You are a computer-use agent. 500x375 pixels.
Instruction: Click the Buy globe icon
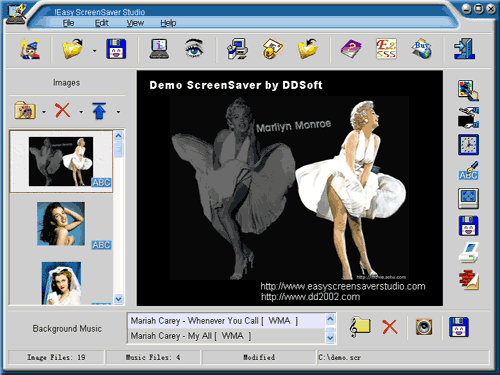(x=422, y=49)
